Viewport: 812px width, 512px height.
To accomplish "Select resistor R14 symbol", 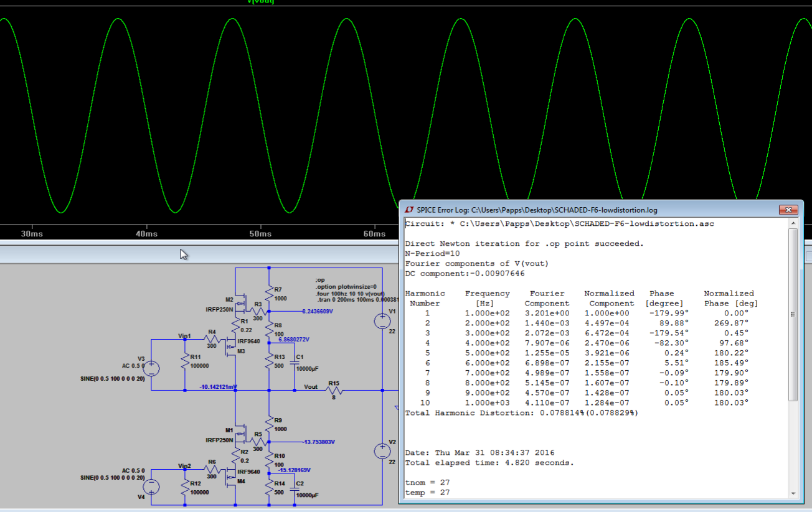I will coord(268,488).
